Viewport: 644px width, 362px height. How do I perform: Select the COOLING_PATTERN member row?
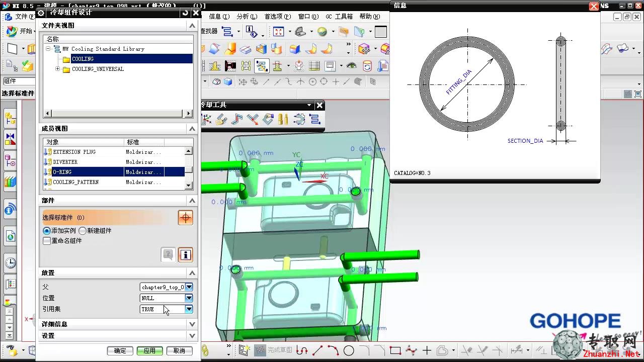(x=114, y=182)
